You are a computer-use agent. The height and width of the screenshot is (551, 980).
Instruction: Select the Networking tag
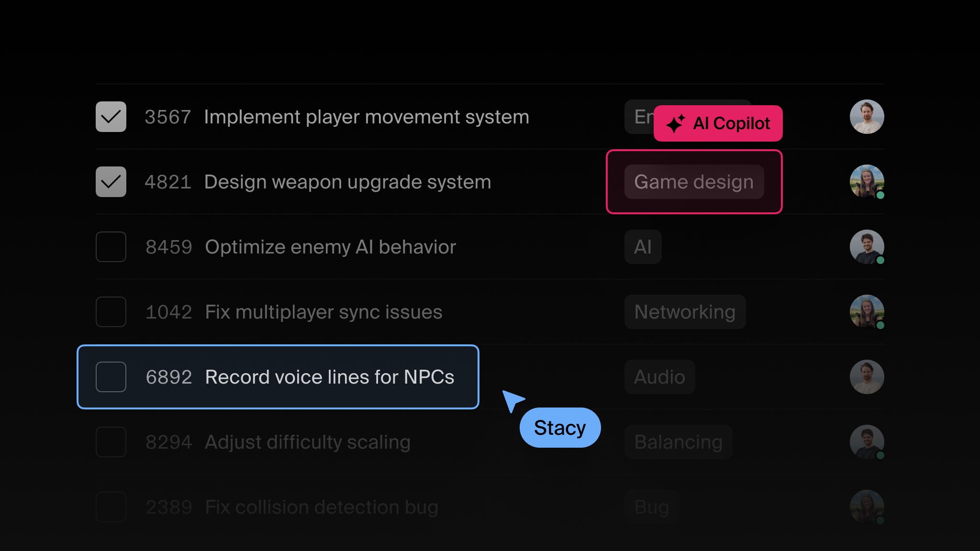685,312
